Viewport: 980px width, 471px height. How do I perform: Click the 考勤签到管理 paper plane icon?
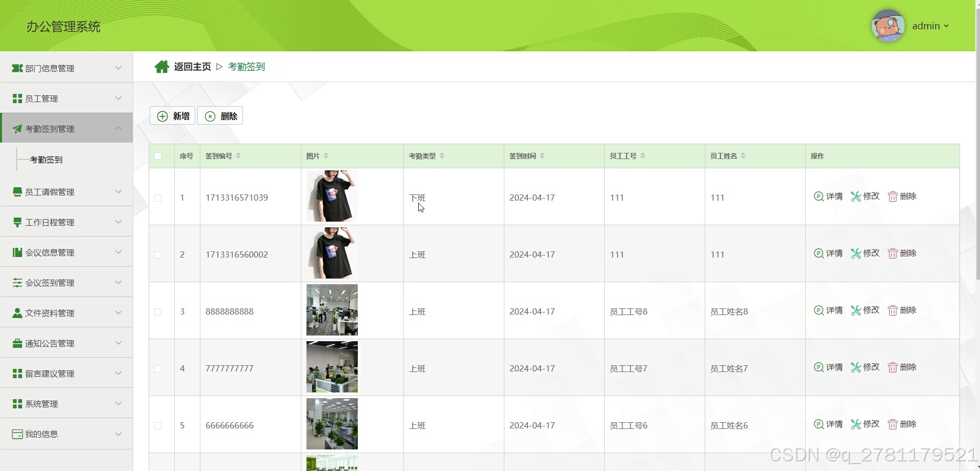pos(17,129)
